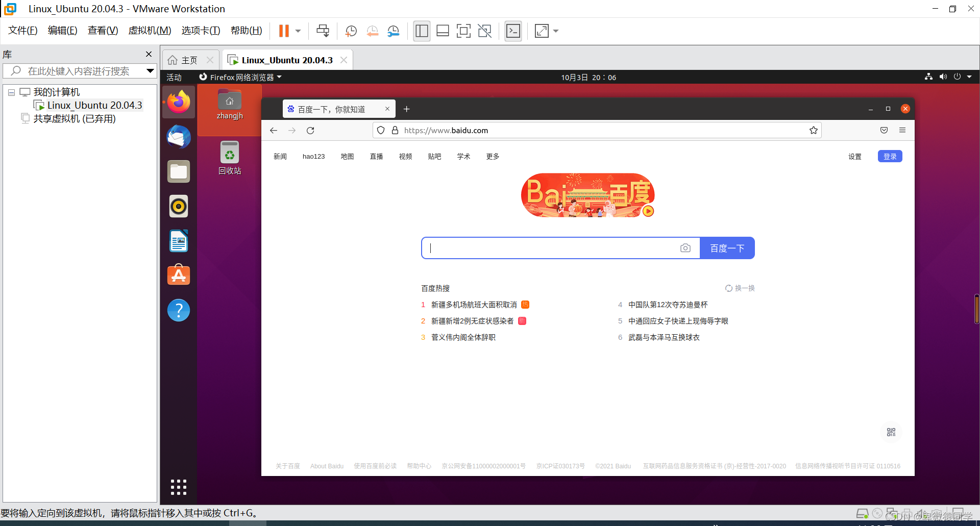Viewport: 980px width, 526px height.
Task: Open Help from the dock
Action: tap(179, 310)
